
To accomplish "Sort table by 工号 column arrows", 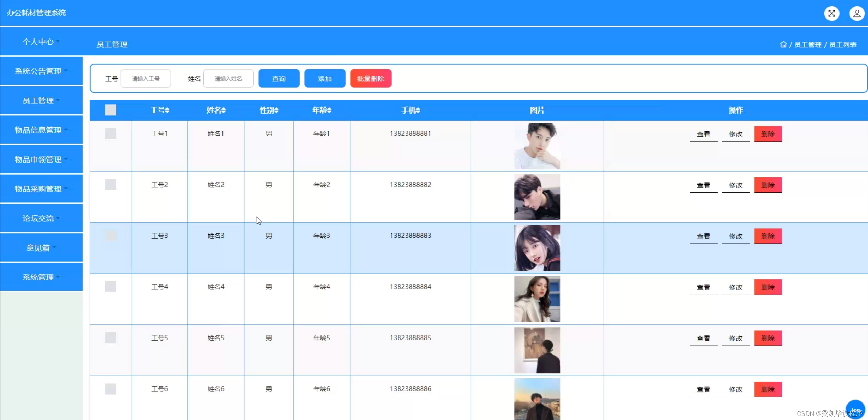I will coord(167,110).
